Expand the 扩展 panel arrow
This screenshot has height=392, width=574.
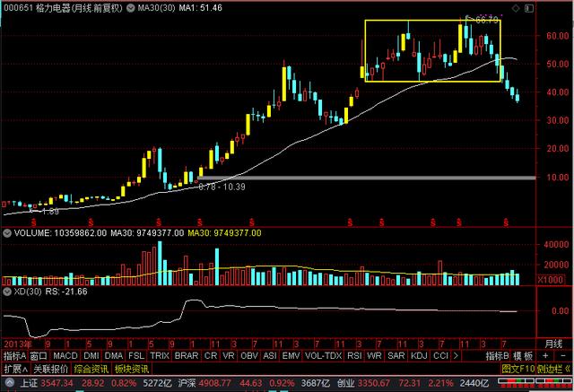click(x=13, y=368)
